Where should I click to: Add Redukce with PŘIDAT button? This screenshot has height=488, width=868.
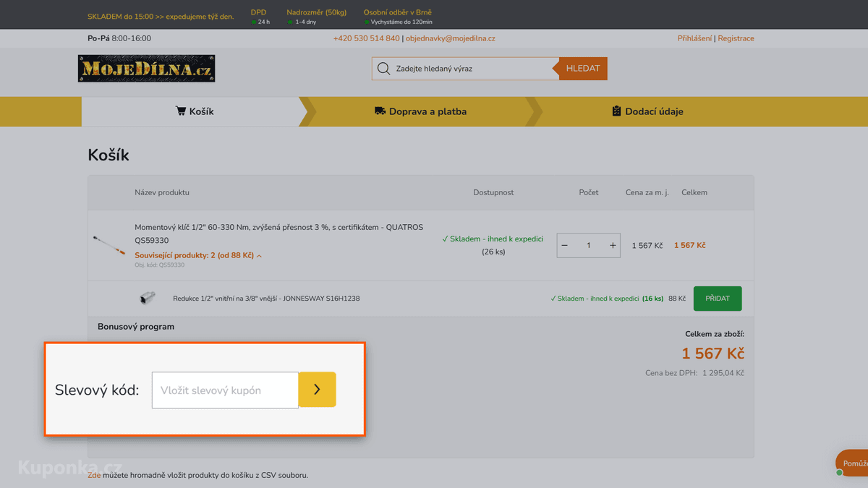(x=718, y=299)
